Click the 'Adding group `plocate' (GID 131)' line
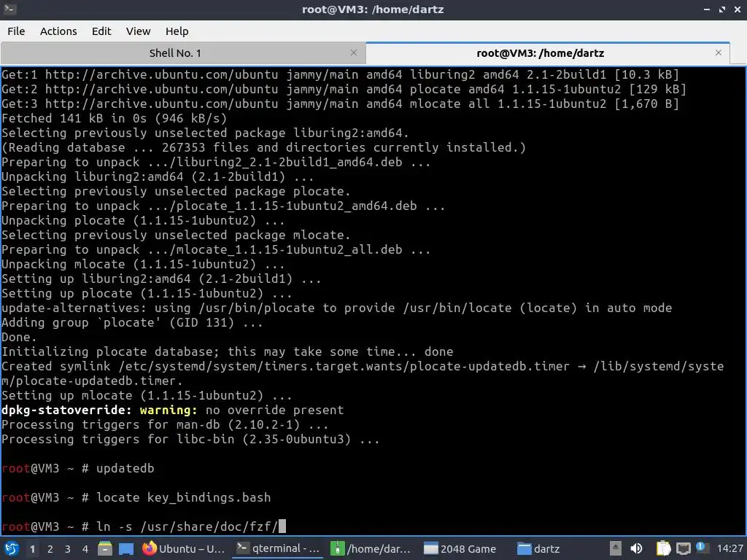Image resolution: width=747 pixels, height=560 pixels. (x=132, y=322)
